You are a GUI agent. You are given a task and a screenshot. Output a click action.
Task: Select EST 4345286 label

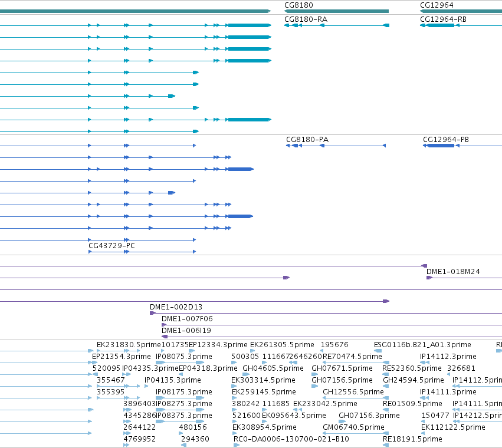pos(139,416)
